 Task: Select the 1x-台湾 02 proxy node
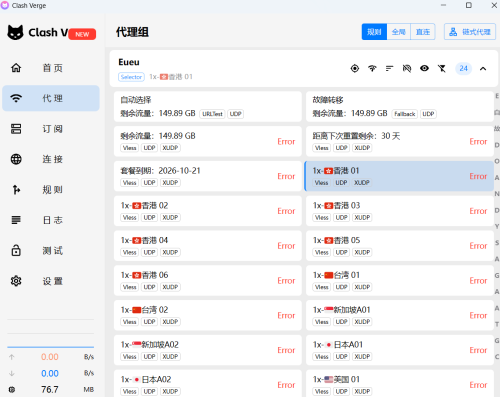coord(207,315)
